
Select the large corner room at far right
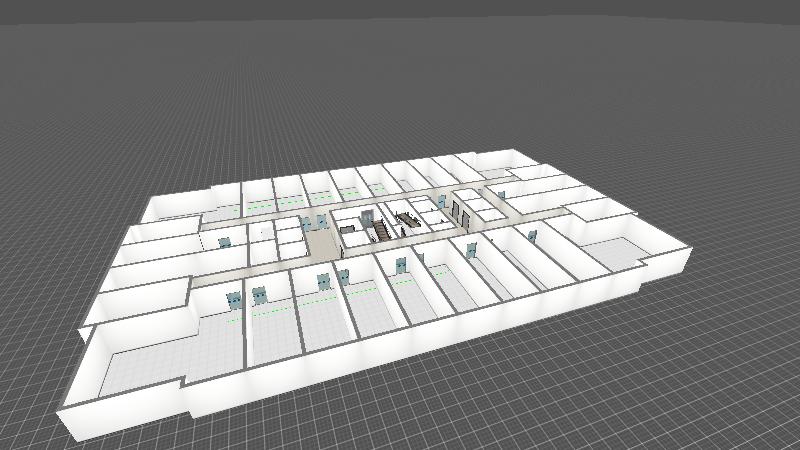click(x=612, y=254)
